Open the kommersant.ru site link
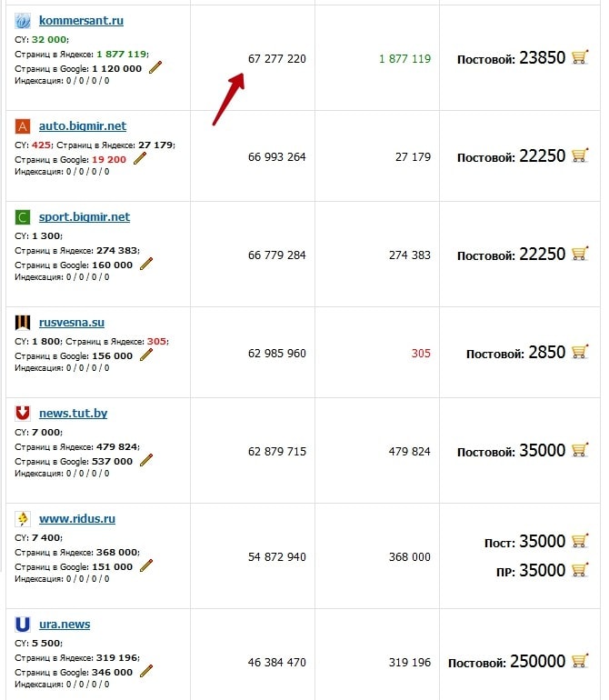 (81, 20)
